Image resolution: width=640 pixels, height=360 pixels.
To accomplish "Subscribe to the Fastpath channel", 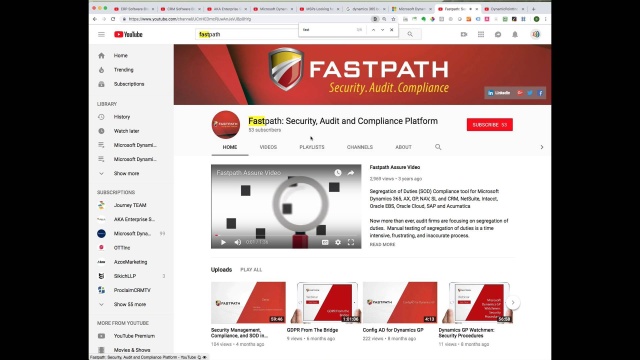I will click(490, 125).
